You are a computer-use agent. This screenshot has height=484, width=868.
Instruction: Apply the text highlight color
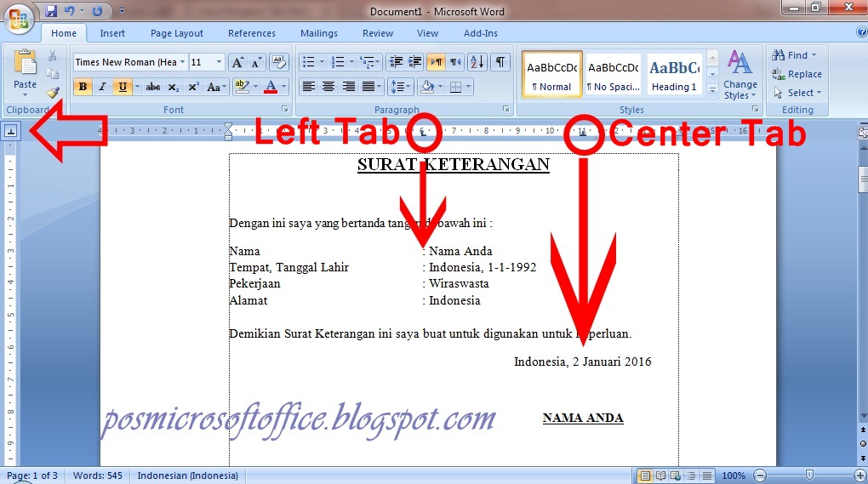click(x=242, y=87)
